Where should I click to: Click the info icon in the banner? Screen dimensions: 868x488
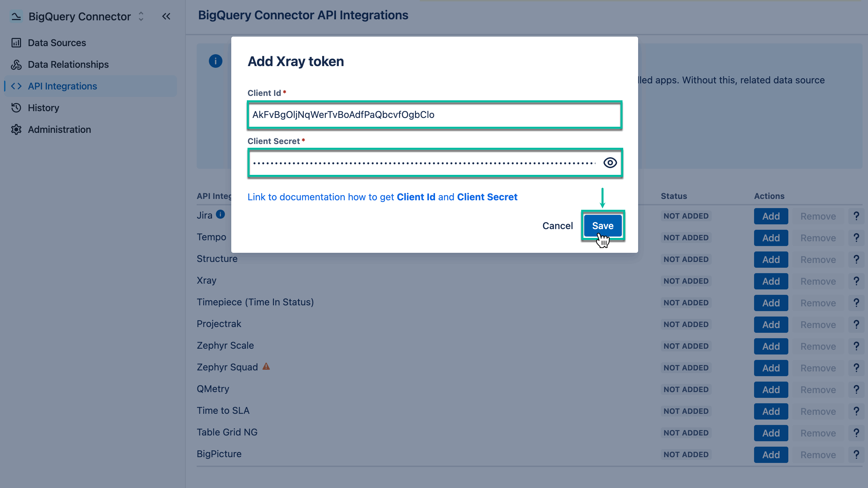(x=216, y=61)
